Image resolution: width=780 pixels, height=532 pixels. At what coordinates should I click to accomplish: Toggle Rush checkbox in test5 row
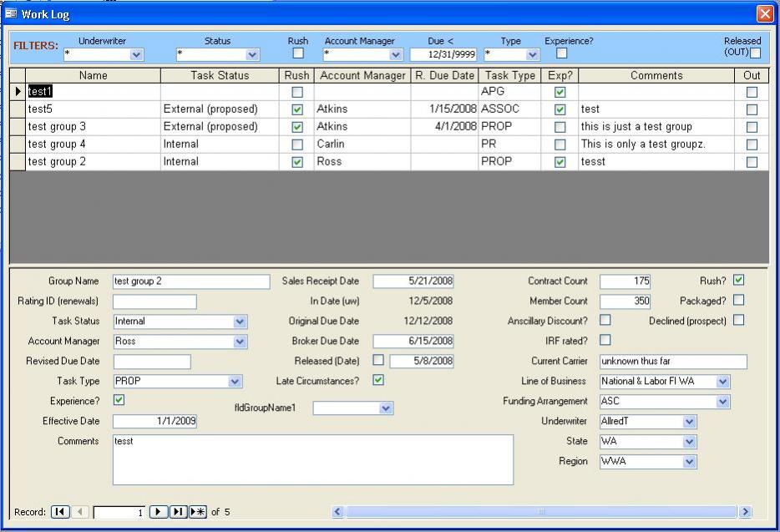tap(297, 109)
